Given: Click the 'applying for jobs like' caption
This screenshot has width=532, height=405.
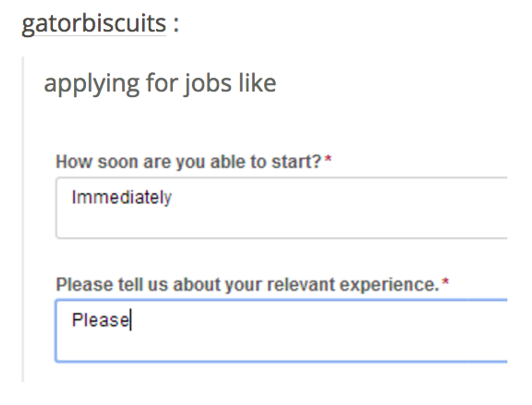Looking at the screenshot, I should tap(160, 83).
